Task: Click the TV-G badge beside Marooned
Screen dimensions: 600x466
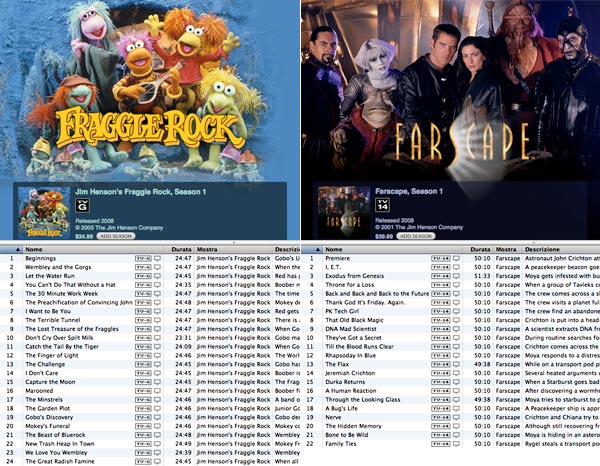Action: 142,391
